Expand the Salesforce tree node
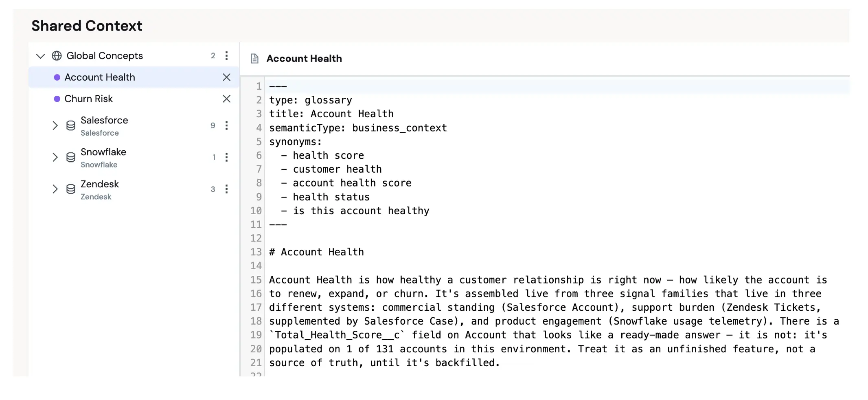This screenshot has height=400, width=868. click(55, 125)
